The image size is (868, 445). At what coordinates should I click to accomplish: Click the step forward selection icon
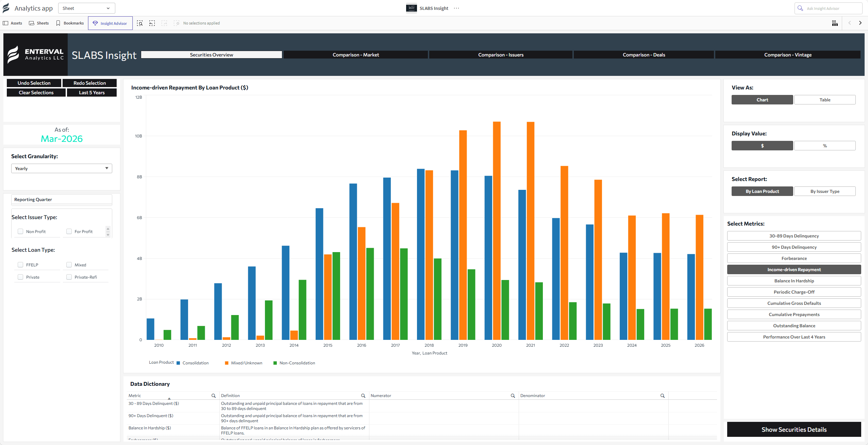[164, 23]
